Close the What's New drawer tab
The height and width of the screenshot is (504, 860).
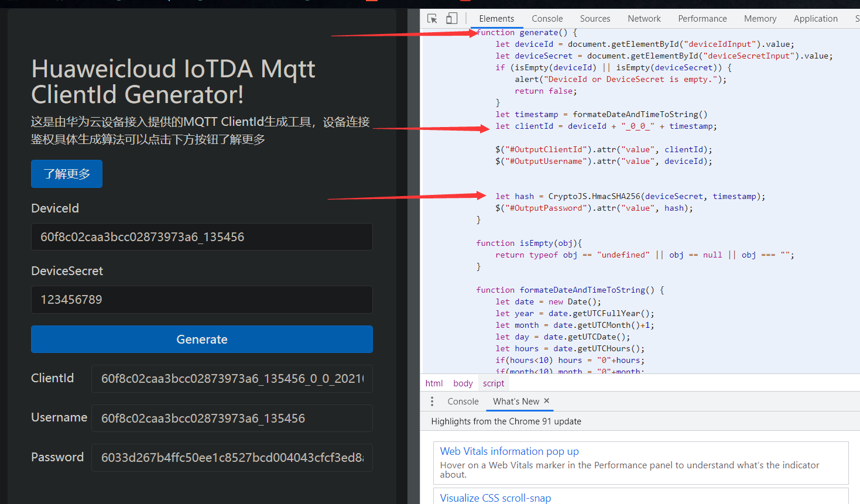pos(547,401)
